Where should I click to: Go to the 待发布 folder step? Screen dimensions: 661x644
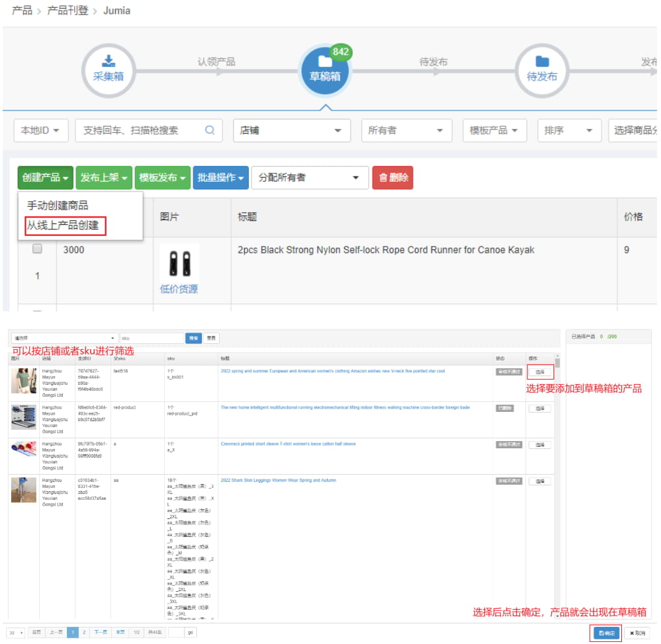coord(541,70)
